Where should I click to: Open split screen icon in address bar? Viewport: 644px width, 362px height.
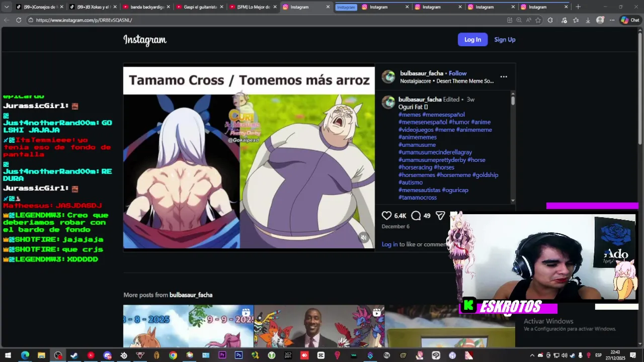pos(510,20)
